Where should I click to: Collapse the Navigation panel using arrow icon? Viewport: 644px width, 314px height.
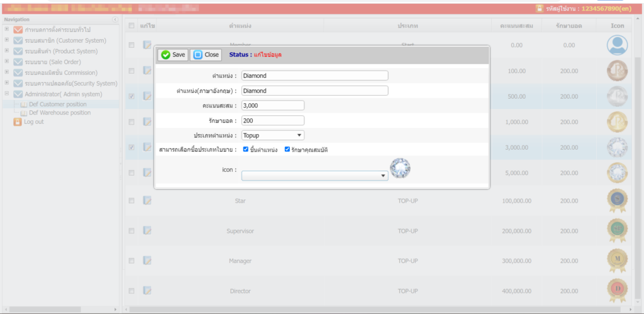(115, 20)
